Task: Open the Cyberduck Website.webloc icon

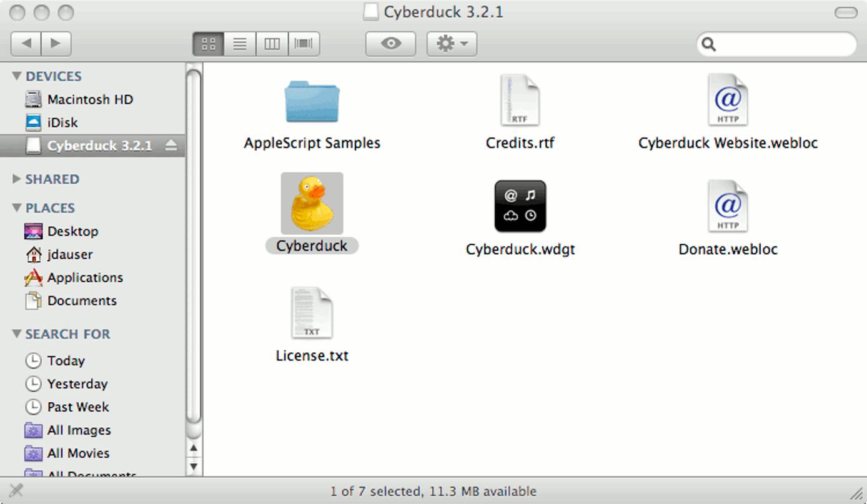Action: (x=727, y=100)
